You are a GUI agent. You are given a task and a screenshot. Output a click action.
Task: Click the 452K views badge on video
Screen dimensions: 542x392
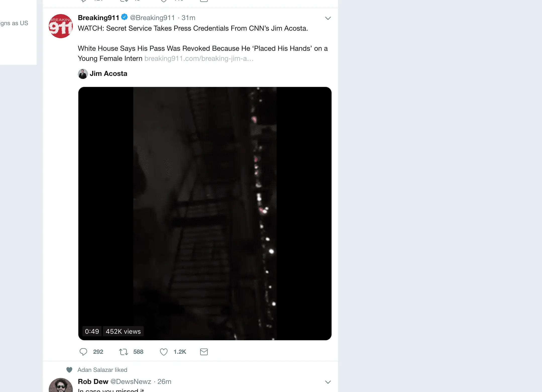tap(123, 331)
